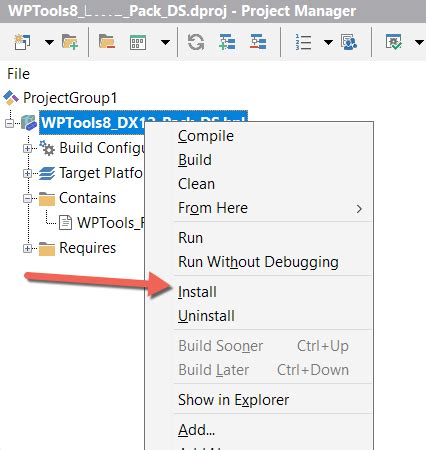Click the numbered list Sort icon
The width and height of the screenshot is (426, 450).
tap(303, 42)
